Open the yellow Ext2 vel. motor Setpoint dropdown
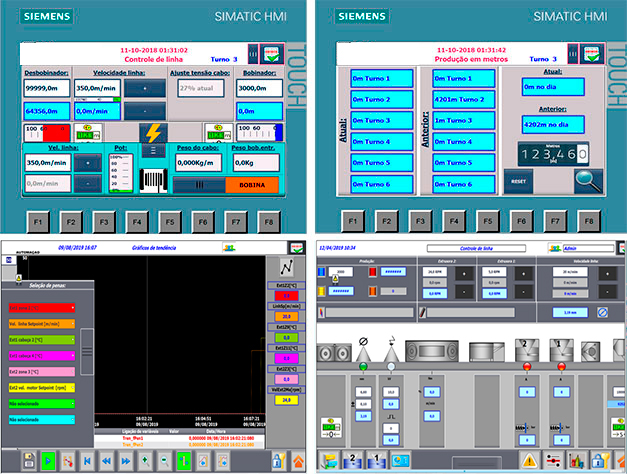 coord(42,388)
